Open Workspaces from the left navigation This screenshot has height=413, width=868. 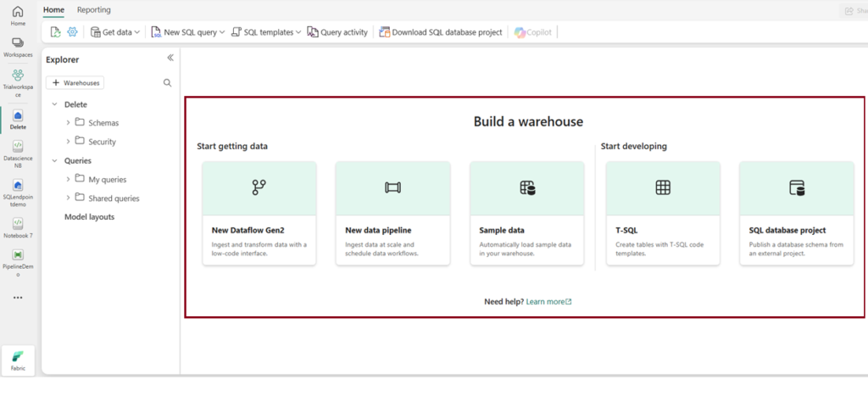click(x=18, y=47)
